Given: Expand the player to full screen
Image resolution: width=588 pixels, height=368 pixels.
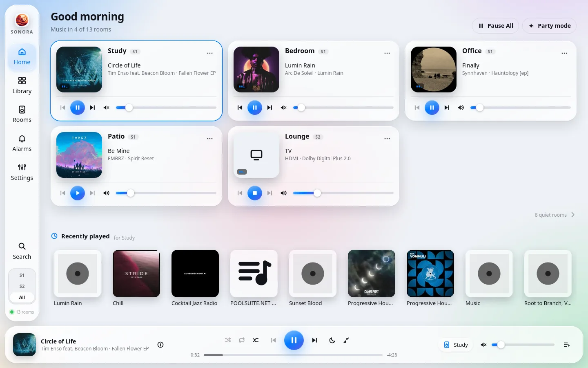Looking at the screenshot, I should pos(346,340).
